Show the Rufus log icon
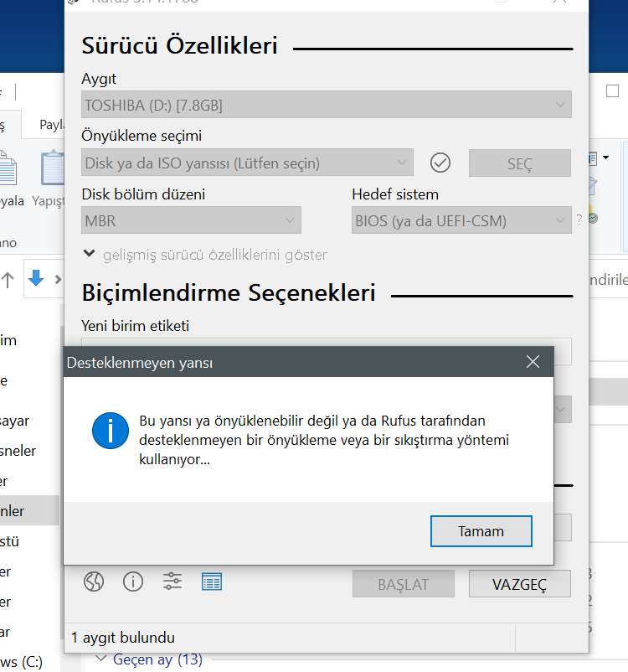This screenshot has height=672, width=628. (212, 582)
